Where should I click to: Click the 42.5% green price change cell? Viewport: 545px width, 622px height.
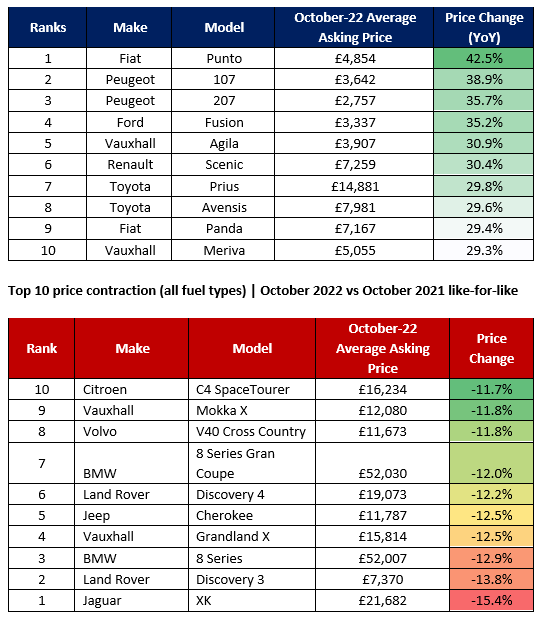point(484,58)
